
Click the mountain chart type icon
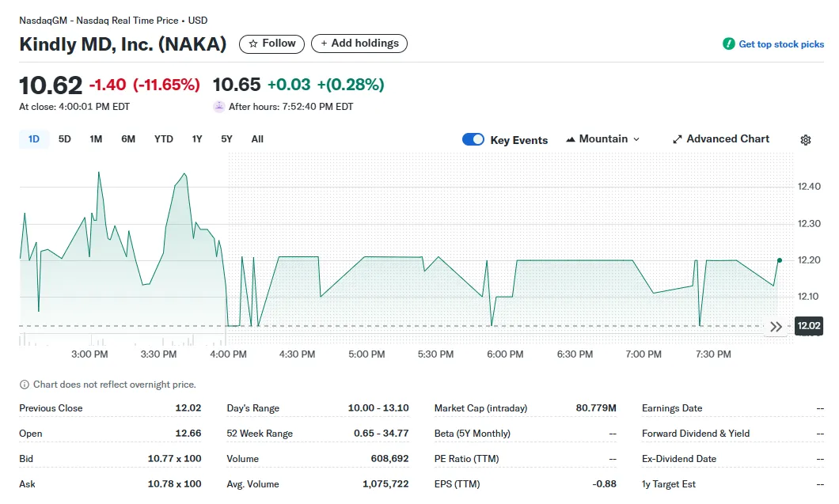[571, 139]
